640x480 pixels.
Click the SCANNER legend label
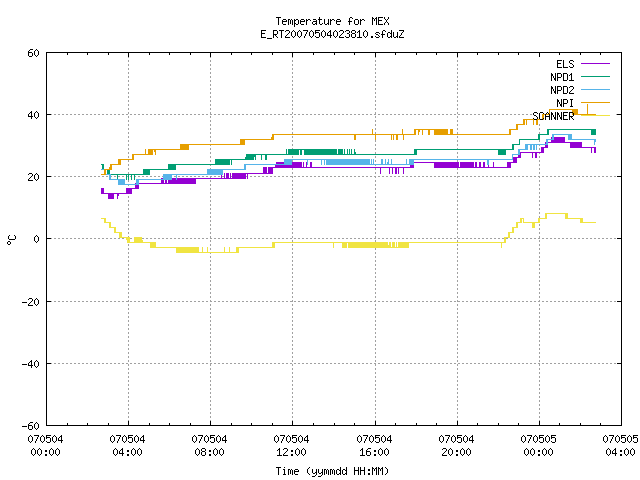click(x=553, y=116)
